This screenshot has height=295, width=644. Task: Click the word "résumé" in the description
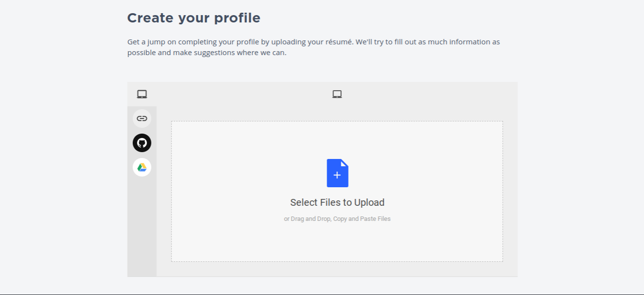point(338,42)
